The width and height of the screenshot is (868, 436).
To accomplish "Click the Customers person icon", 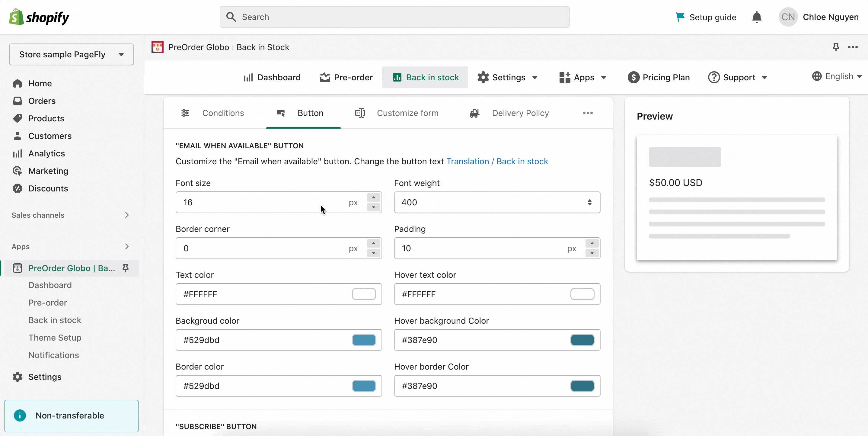I will pyautogui.click(x=18, y=136).
